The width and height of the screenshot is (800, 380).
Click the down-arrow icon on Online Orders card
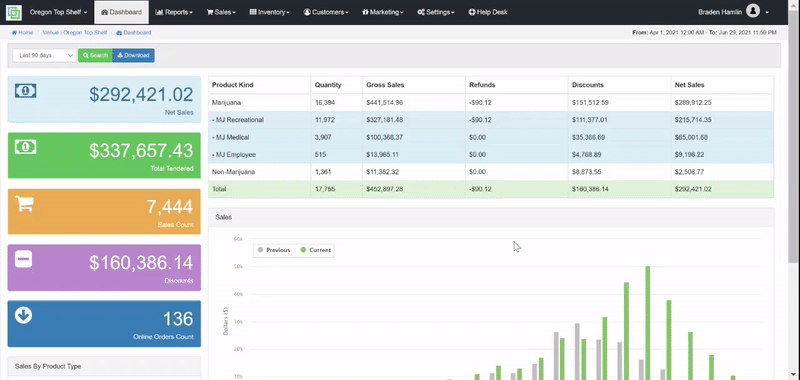pyautogui.click(x=23, y=315)
